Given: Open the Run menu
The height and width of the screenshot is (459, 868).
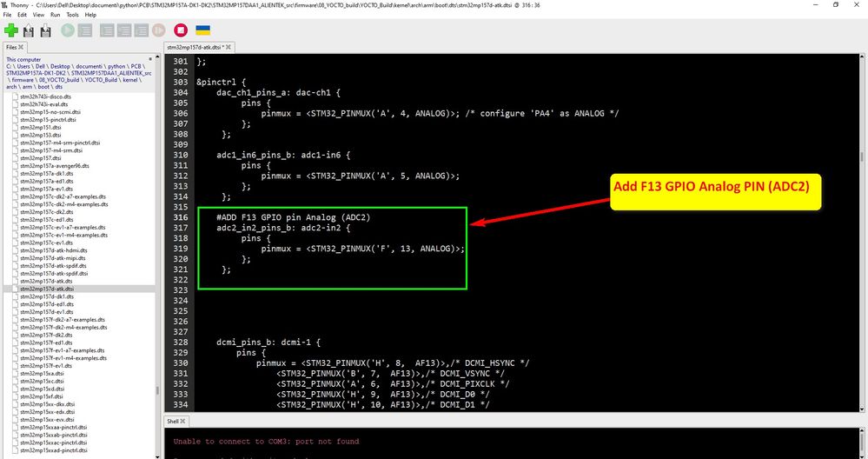Looking at the screenshot, I should coord(56,15).
